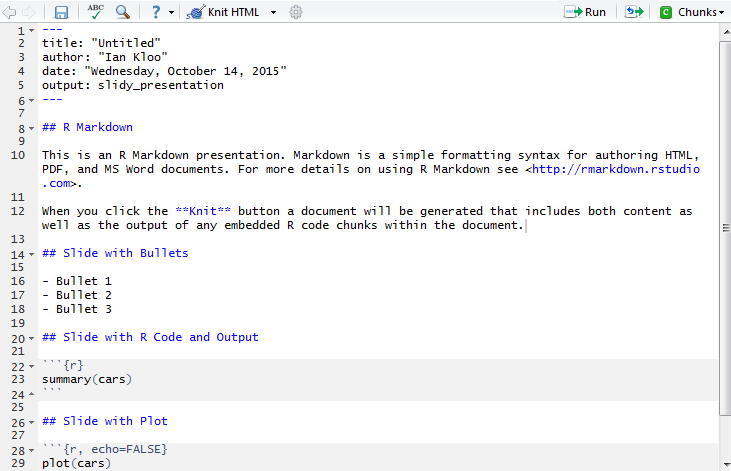Viewport: 731px width, 471px height.
Task: Click the ## Slide with Bullets heading
Action: (115, 253)
